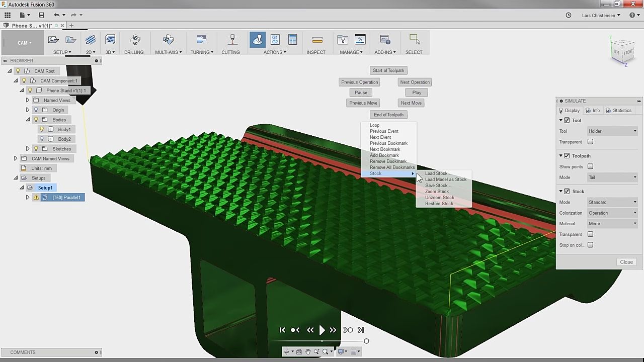The width and height of the screenshot is (644, 362).
Task: Click the new Setup folder icon
Action: (x=53, y=40)
